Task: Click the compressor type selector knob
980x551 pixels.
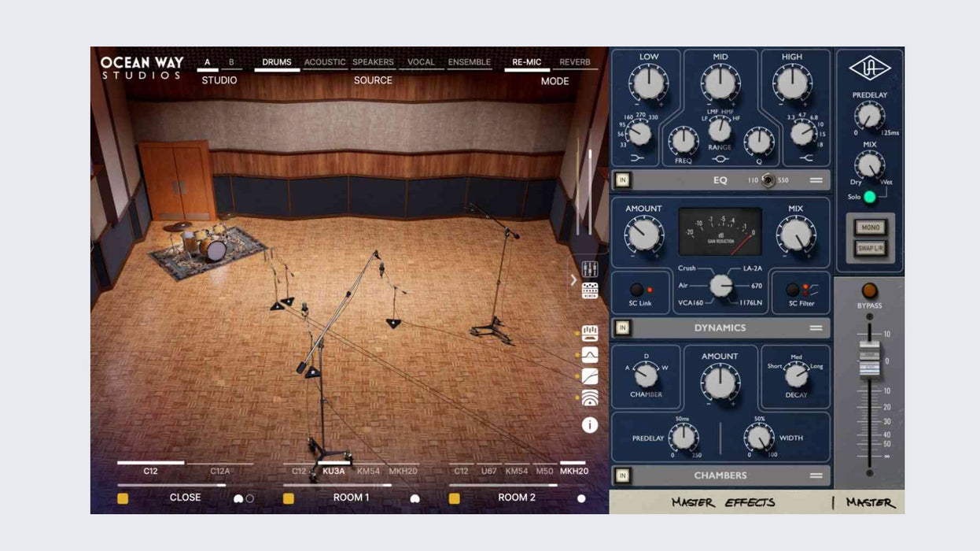Action: pos(720,285)
